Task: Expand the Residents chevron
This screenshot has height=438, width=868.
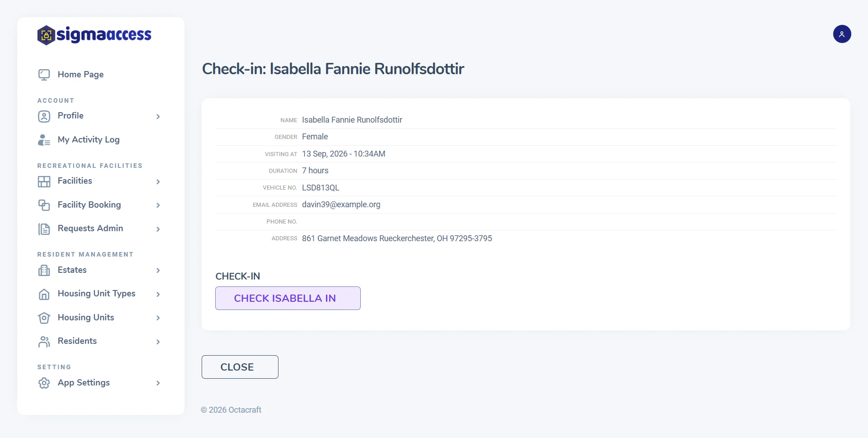Action: tap(158, 342)
